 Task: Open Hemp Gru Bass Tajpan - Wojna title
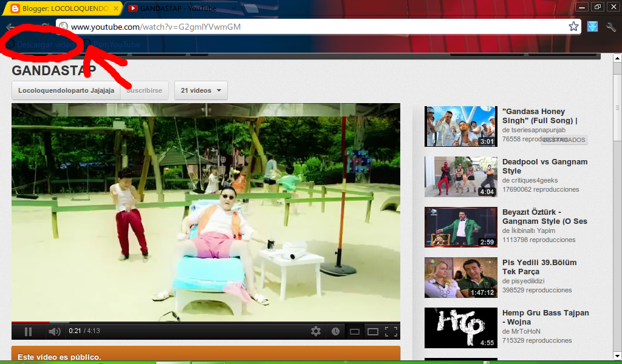pos(545,317)
